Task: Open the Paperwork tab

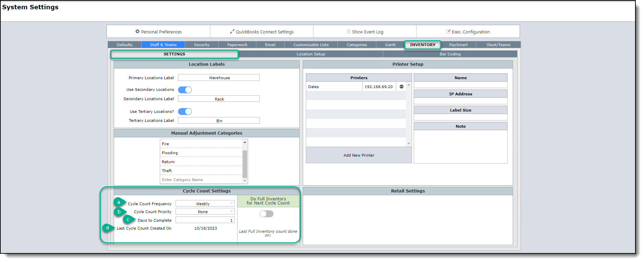Action: point(237,45)
